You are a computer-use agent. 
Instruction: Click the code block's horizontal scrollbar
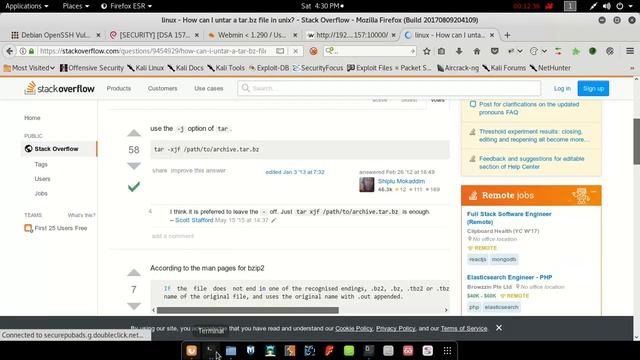(x=248, y=310)
